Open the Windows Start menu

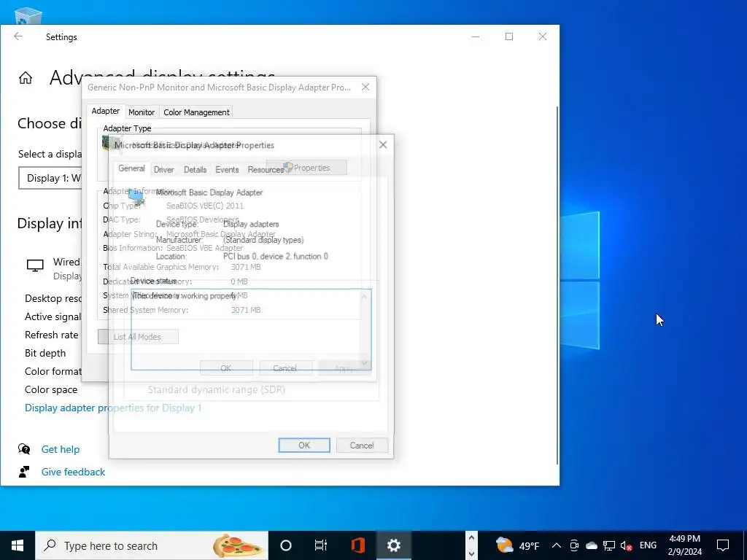18,545
